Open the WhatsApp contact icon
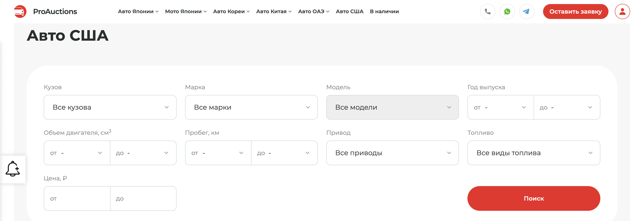 507,11
